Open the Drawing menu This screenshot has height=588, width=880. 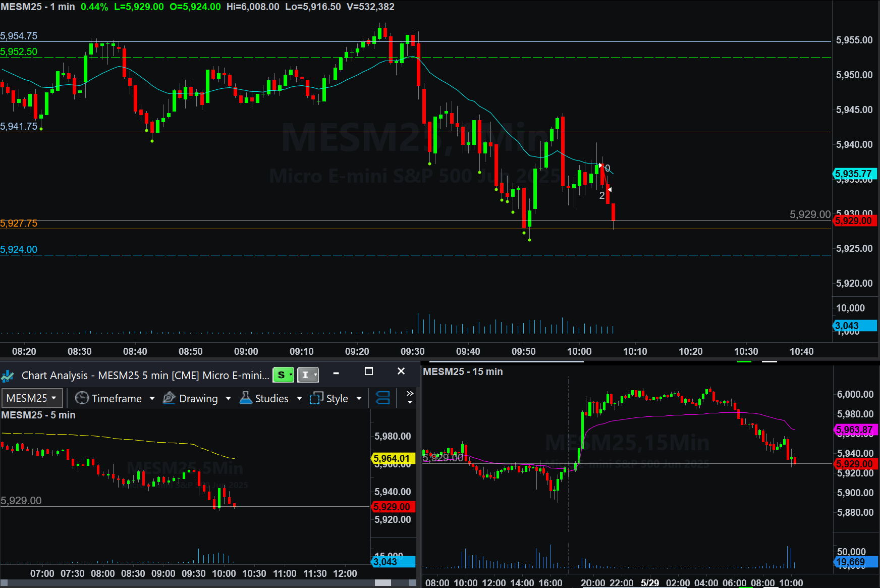[x=198, y=398]
